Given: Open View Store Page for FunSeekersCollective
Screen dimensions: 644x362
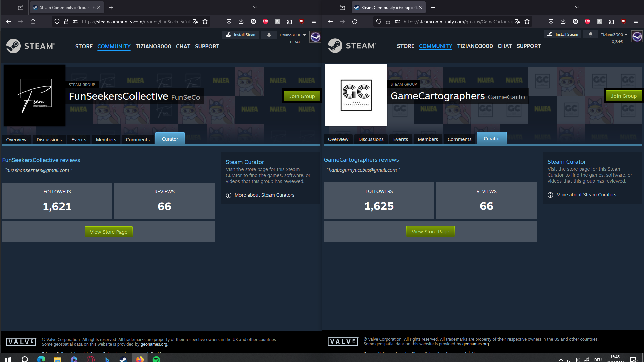Looking at the screenshot, I should coord(108,232).
